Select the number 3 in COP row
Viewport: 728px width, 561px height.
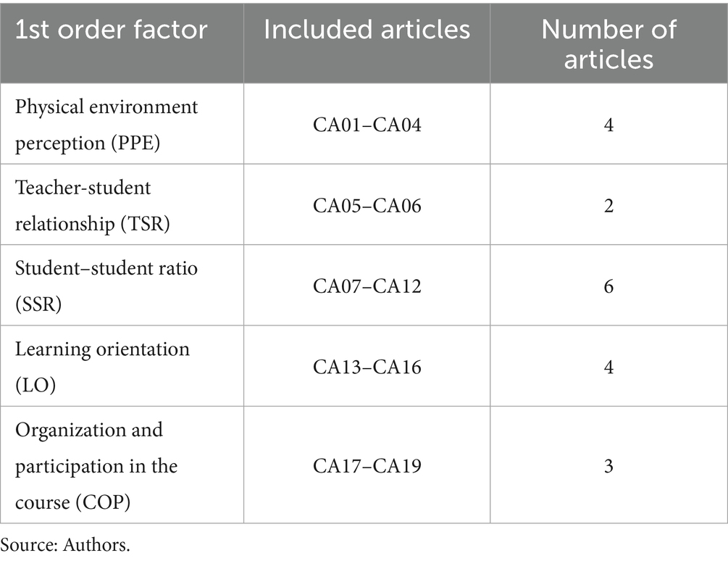608,465
